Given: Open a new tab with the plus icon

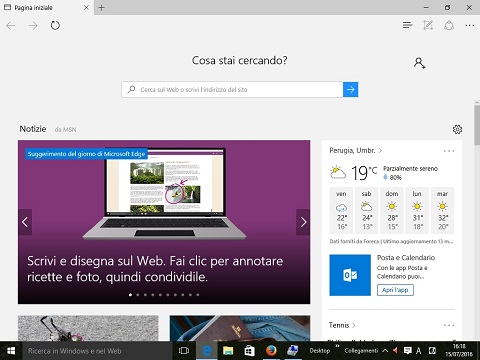Looking at the screenshot, I should point(102,7).
